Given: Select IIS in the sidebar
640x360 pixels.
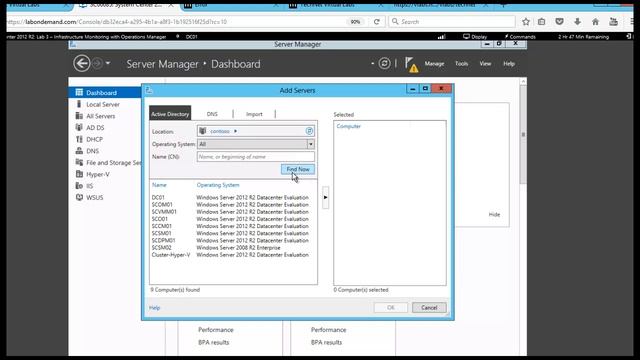Looking at the screenshot, I should click(89, 186).
